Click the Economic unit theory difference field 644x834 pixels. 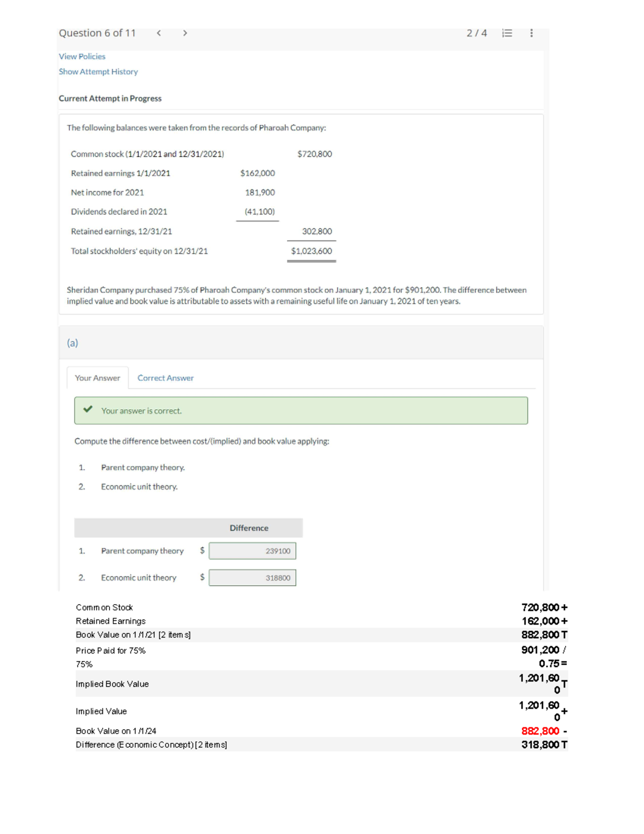[252, 578]
